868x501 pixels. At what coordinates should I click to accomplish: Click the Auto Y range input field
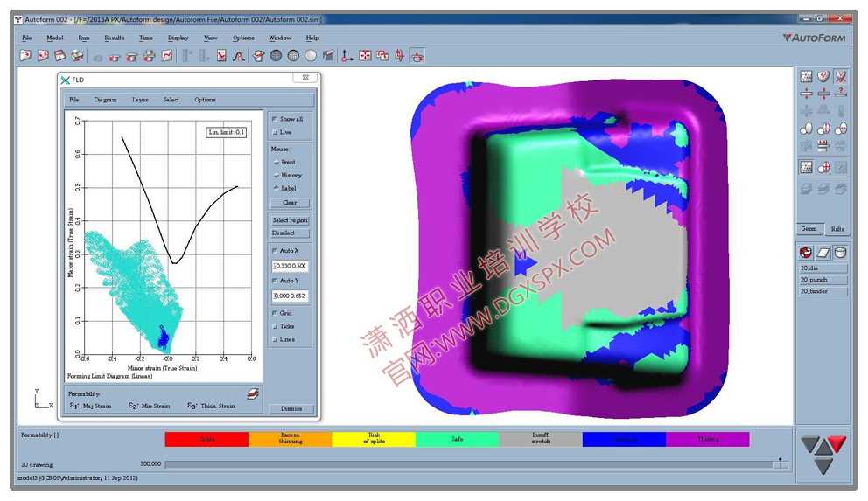[x=290, y=296]
